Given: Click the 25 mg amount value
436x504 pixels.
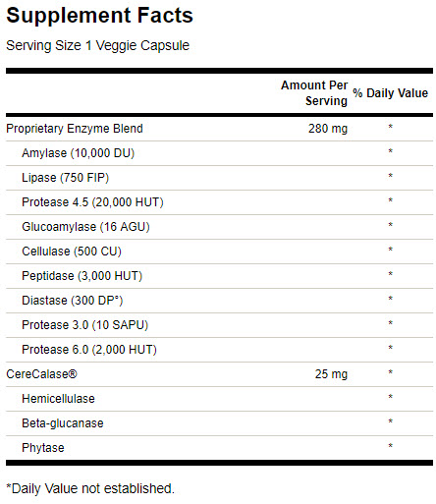Looking at the screenshot, I should [x=331, y=374].
